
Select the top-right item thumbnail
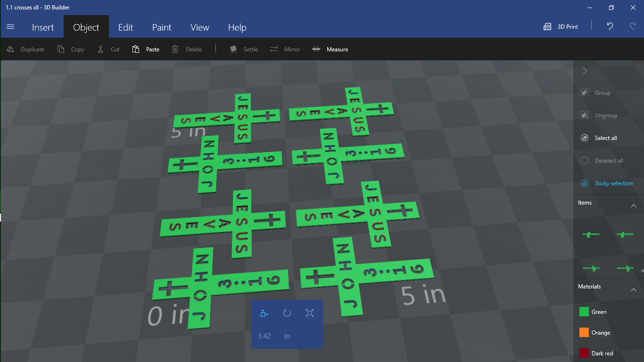tap(625, 234)
